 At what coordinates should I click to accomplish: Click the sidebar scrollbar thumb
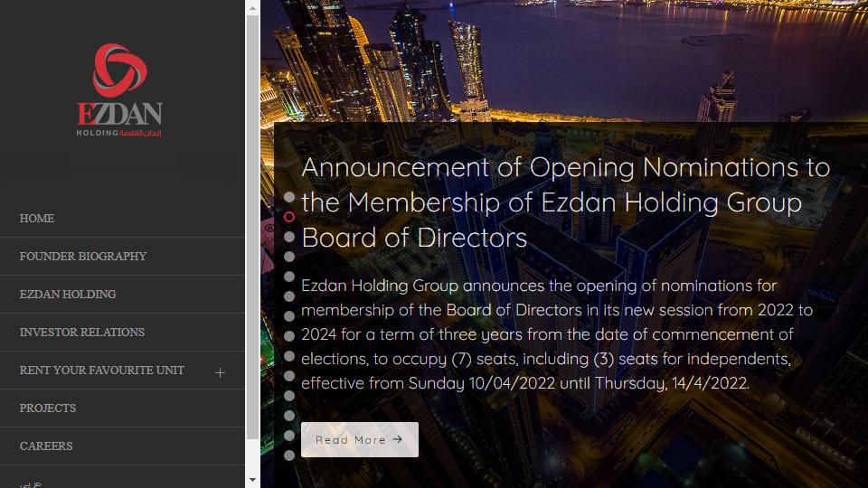tap(252, 227)
